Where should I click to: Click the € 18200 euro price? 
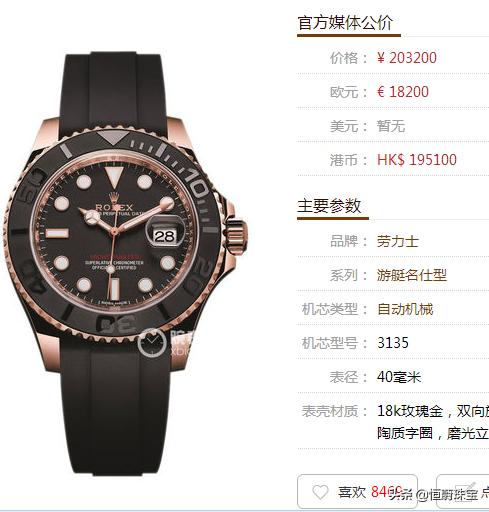403,92
